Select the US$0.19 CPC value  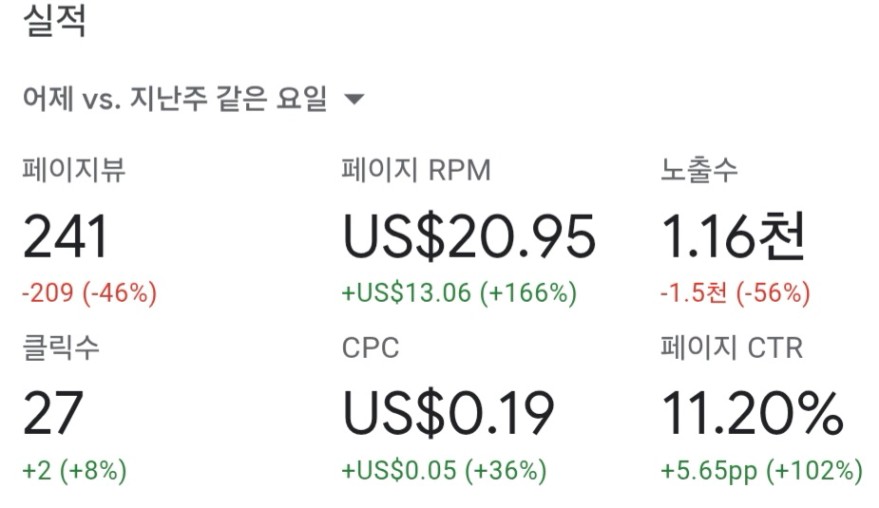pyautogui.click(x=448, y=414)
